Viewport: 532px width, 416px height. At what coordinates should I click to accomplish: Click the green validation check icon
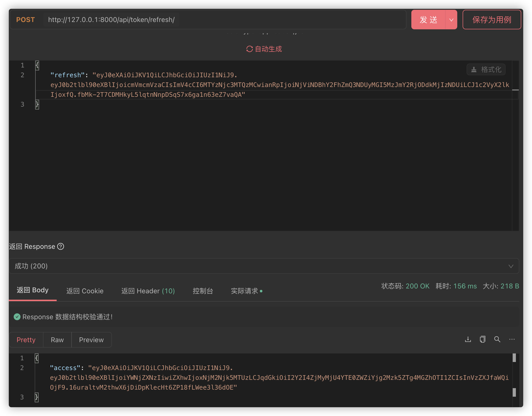point(17,317)
